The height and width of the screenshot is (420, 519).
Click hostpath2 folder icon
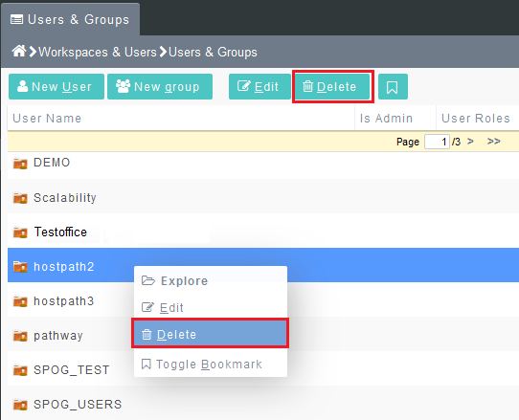(x=20, y=267)
